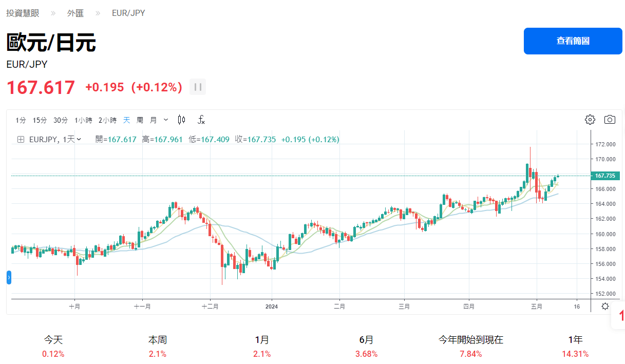Open more timeframe options chevron after 月
Screen dimensions: 625x364
pyautogui.click(x=165, y=120)
